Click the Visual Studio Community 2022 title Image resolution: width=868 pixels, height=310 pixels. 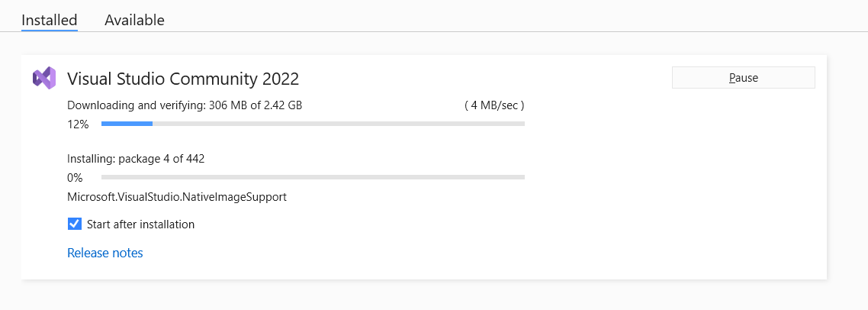coord(183,79)
